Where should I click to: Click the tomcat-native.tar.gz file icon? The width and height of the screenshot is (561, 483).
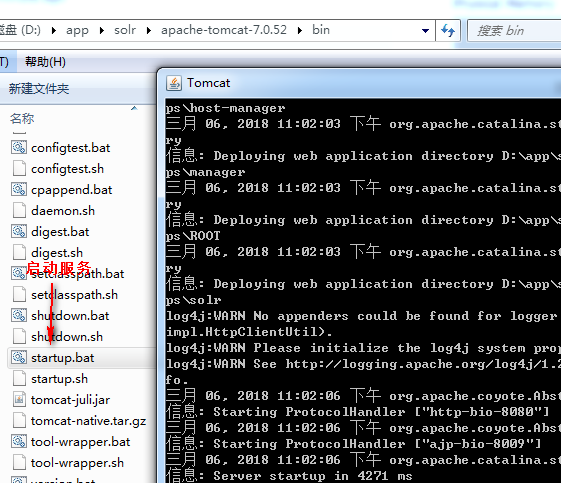click(x=19, y=421)
